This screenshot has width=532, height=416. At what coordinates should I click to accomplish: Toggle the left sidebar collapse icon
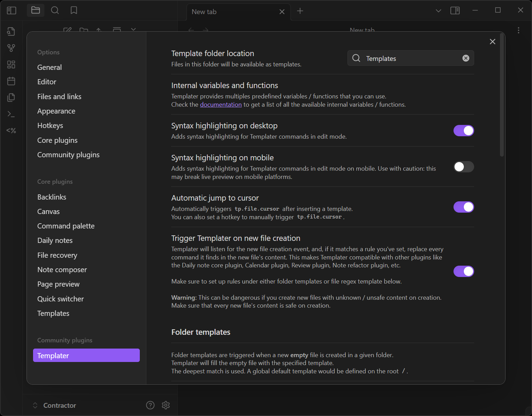click(11, 11)
